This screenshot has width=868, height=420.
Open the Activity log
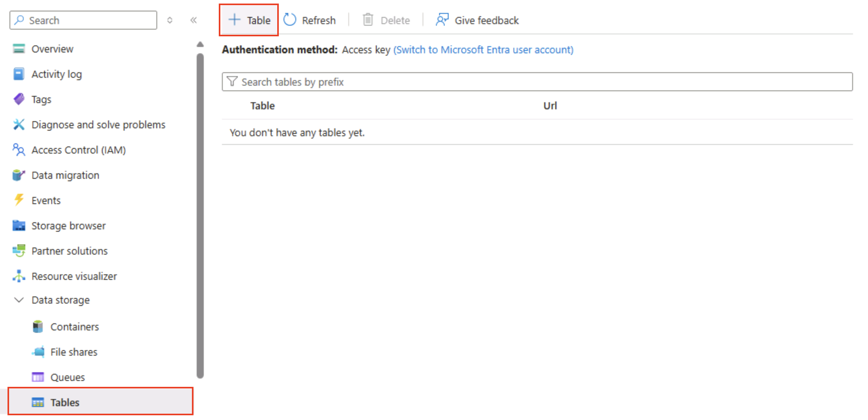click(x=57, y=74)
